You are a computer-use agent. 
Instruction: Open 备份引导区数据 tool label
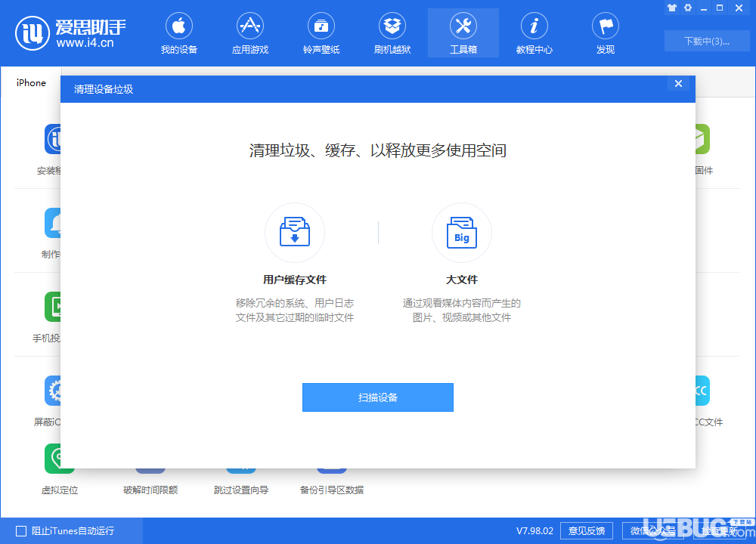pyautogui.click(x=332, y=490)
